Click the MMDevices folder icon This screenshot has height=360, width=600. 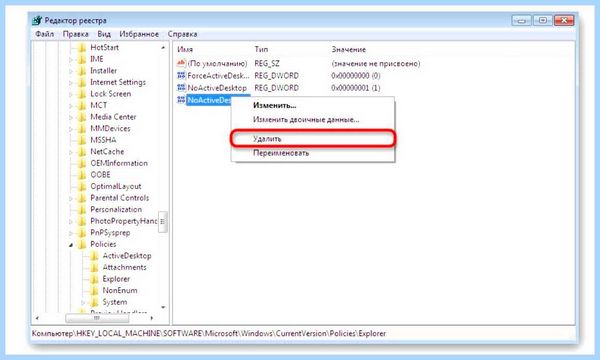82,129
